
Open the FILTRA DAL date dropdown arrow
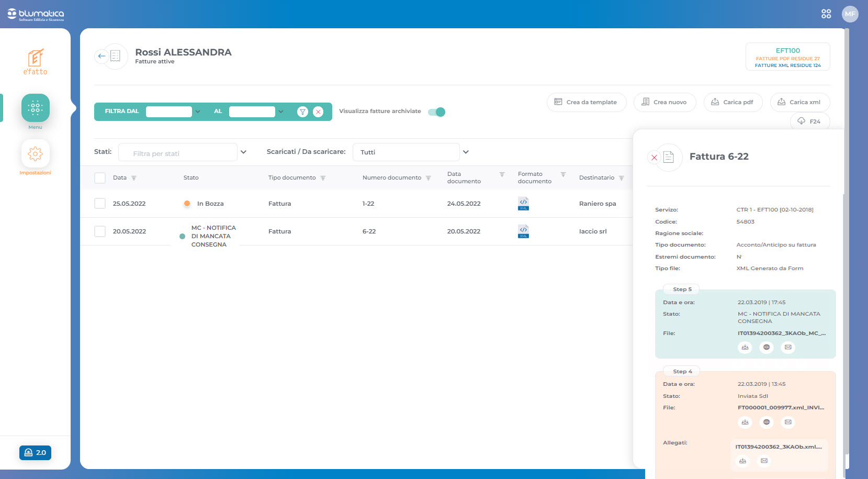[x=198, y=112]
